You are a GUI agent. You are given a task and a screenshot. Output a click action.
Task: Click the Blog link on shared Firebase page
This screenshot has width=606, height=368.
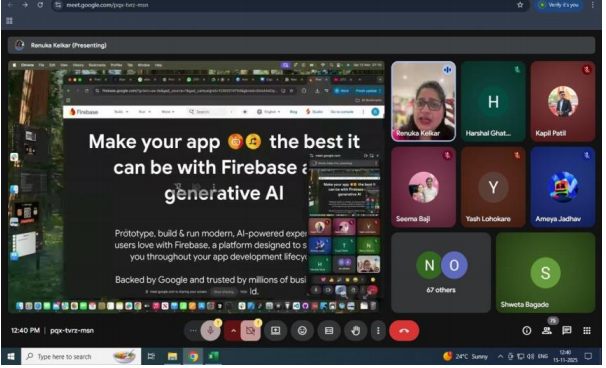(x=293, y=112)
